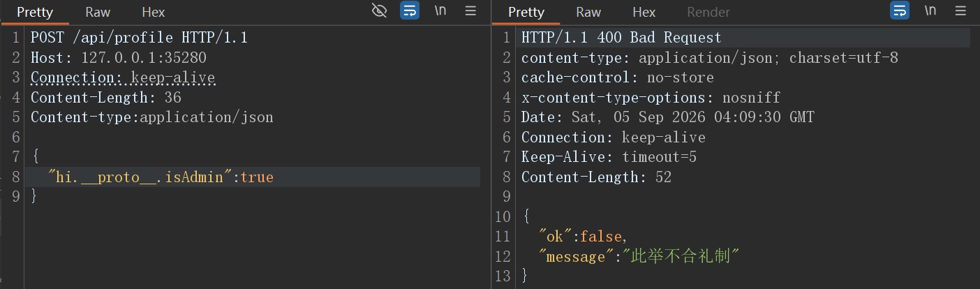Open response Render tab

(x=708, y=12)
